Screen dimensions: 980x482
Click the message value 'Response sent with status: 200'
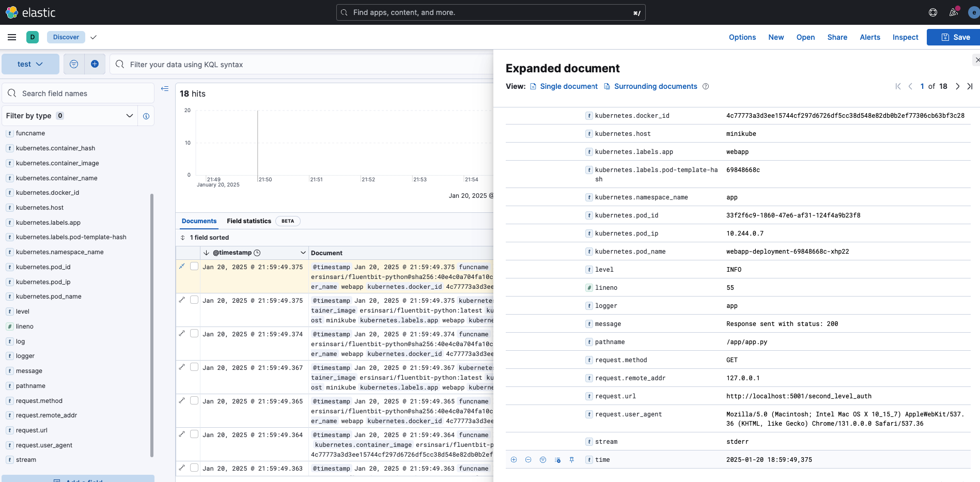click(x=782, y=324)
